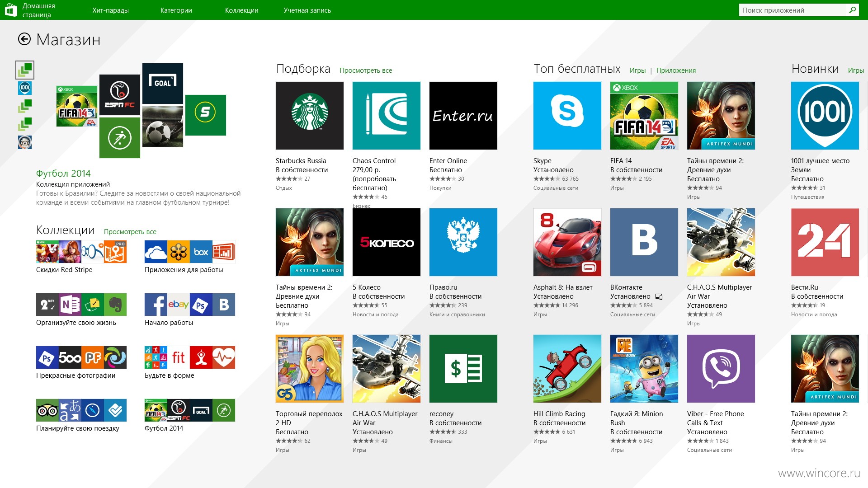The image size is (868, 488).
Task: Select the 1001 spotlight selector icon
Action: coord(25,88)
